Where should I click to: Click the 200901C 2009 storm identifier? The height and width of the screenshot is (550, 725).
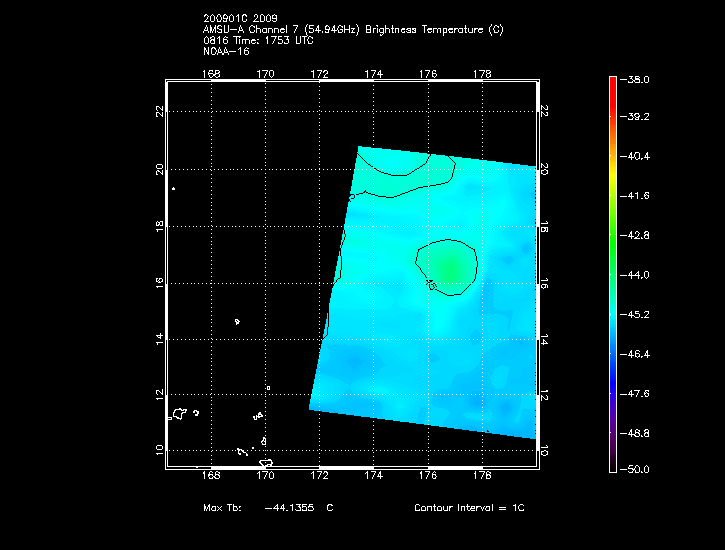click(238, 19)
